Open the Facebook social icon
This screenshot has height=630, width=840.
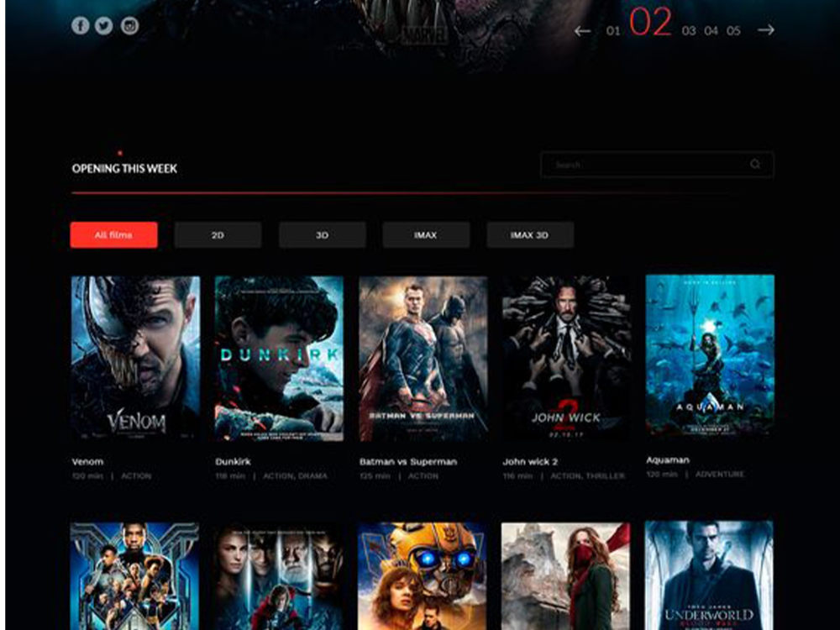(81, 26)
